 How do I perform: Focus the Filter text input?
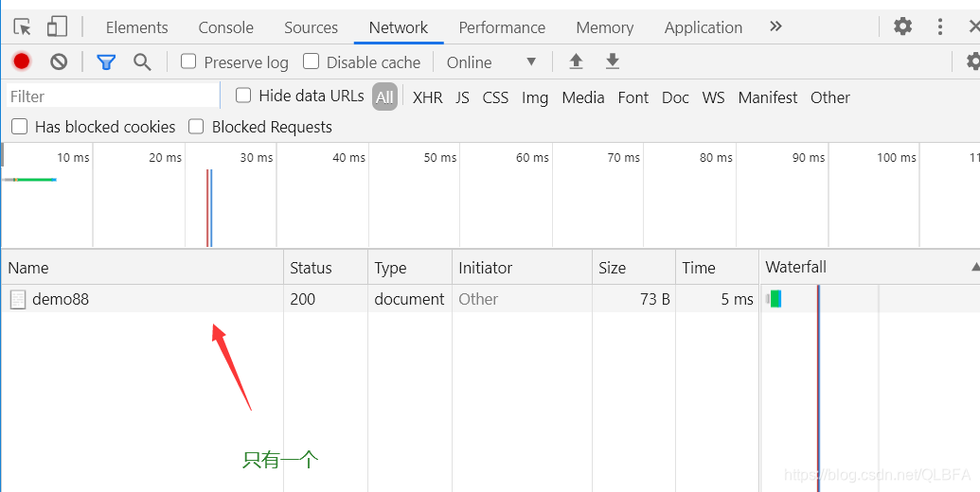[x=113, y=97]
